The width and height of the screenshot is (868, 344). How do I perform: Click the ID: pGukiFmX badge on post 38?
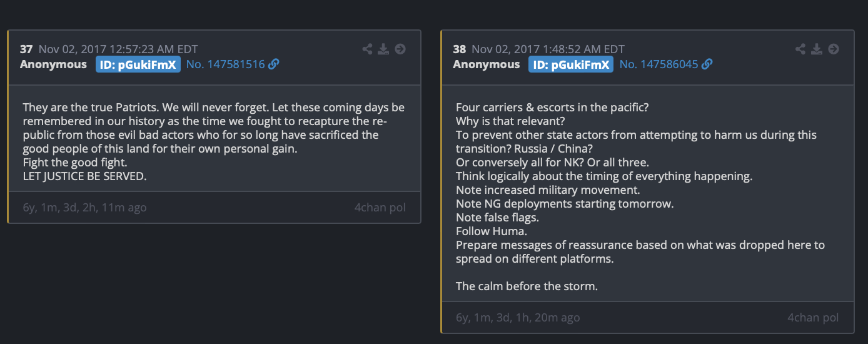coord(571,64)
